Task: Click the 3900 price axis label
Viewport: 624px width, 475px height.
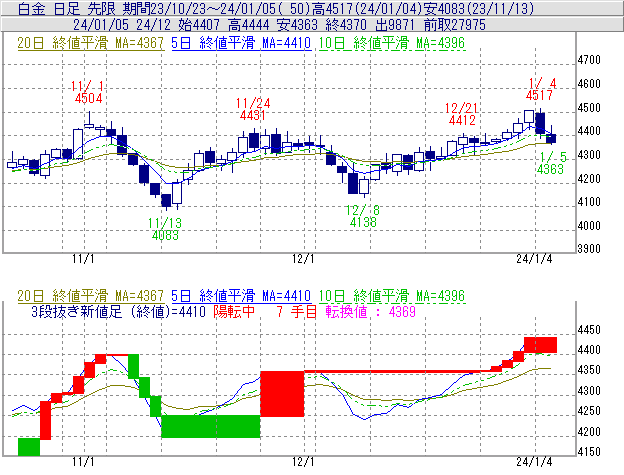Action: click(x=589, y=249)
